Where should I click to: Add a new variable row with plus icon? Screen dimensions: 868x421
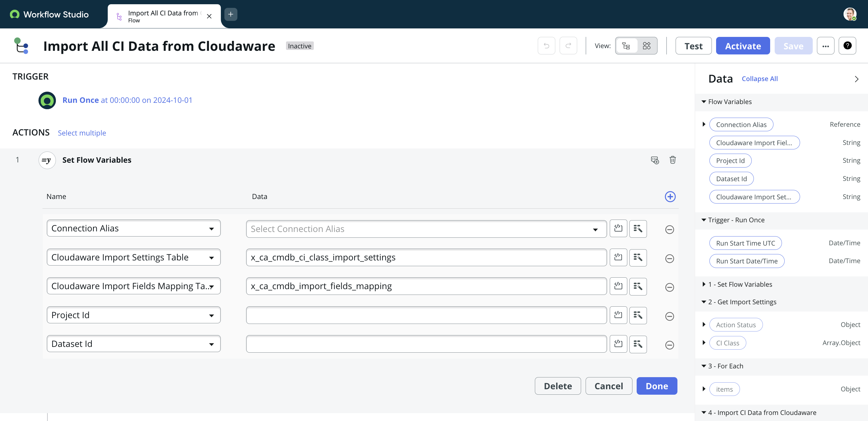(x=670, y=197)
